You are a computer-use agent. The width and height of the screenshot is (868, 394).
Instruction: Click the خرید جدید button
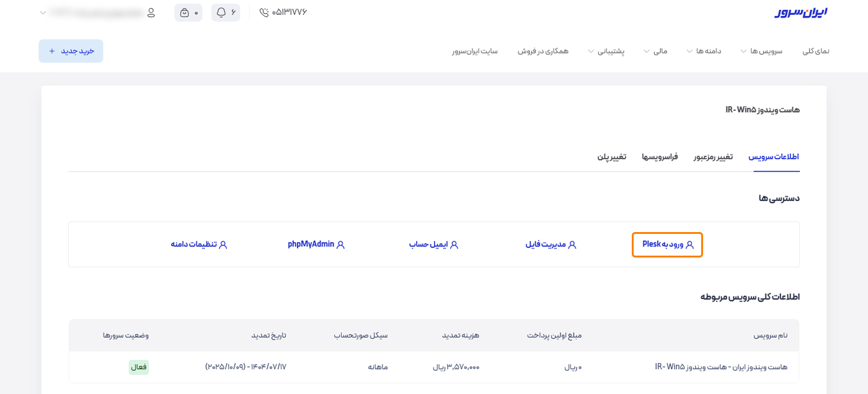click(71, 51)
